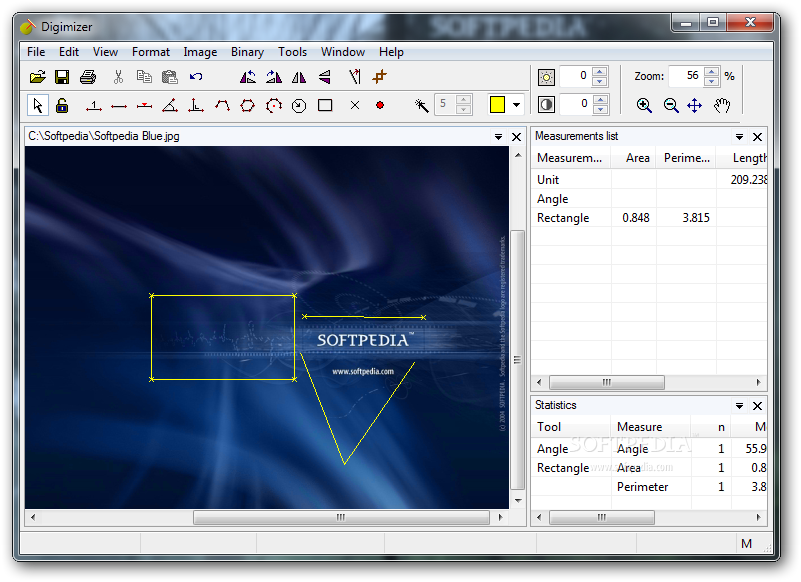Select the magic wand tool
801x582 pixels.
click(421, 105)
